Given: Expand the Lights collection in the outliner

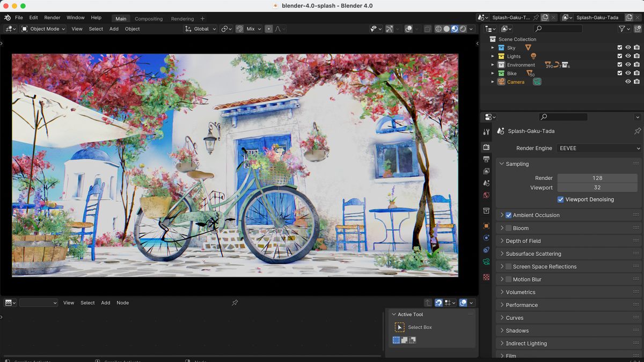Looking at the screenshot, I should click(x=493, y=56).
